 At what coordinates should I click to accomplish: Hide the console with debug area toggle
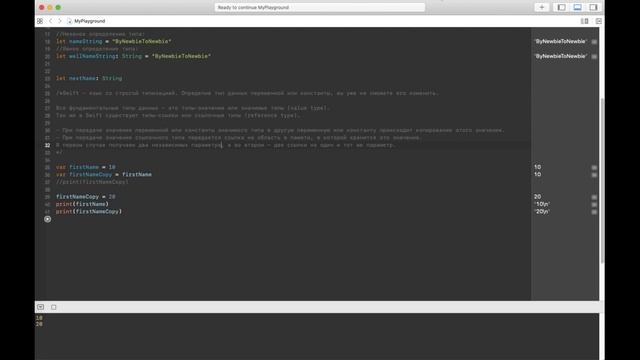pyautogui.click(x=40, y=307)
